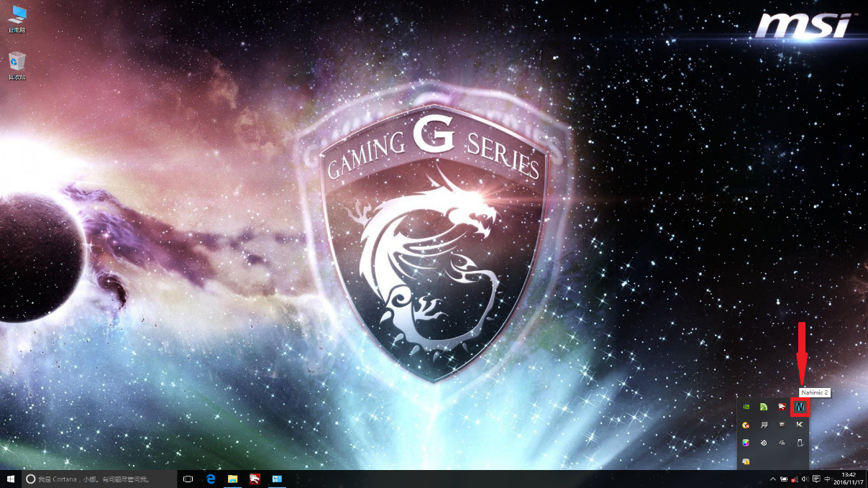Screen dimensions: 868x488
Task: Click the Cortana search box
Action: point(100,479)
